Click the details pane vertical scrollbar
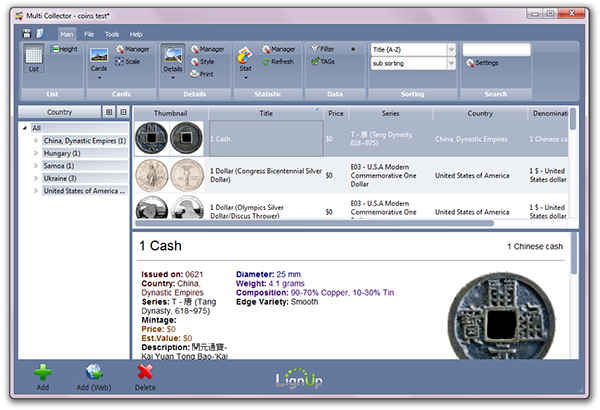 click(574, 253)
